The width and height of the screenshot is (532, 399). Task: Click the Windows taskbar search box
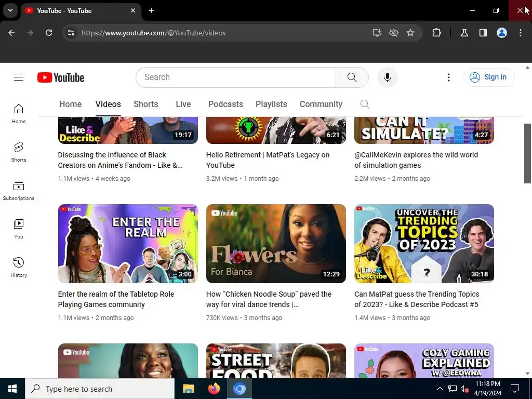[x=100, y=389]
